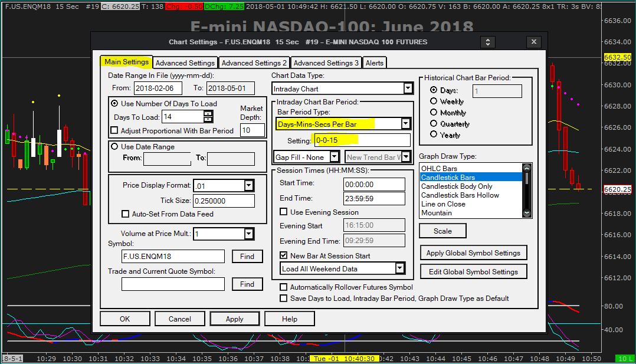Open Price Display Format dropdown
Viewport: 636px width, 364px height.
248,185
